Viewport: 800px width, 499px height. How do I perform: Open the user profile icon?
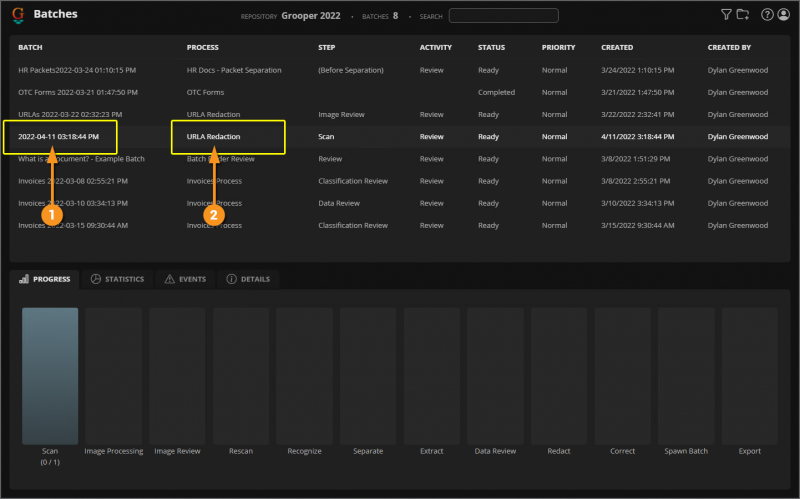(783, 15)
